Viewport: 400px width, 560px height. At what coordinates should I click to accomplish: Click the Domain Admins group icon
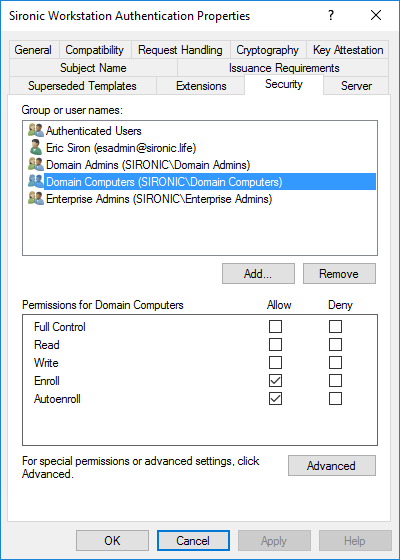coord(36,165)
